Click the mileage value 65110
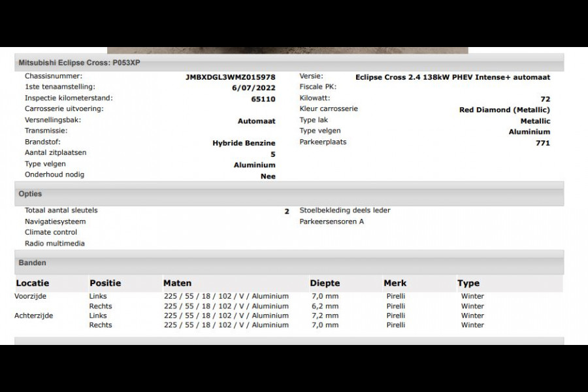 [x=263, y=99]
